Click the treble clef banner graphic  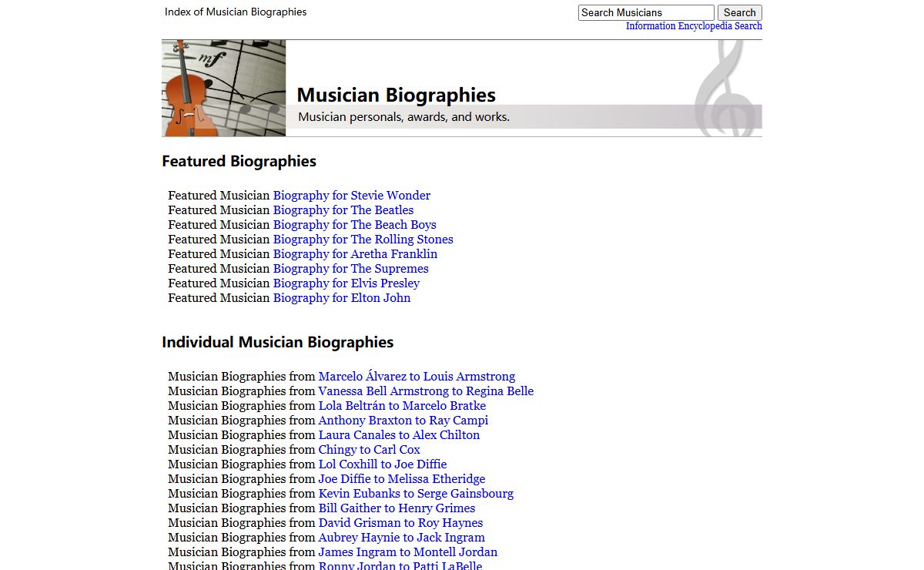click(x=724, y=89)
